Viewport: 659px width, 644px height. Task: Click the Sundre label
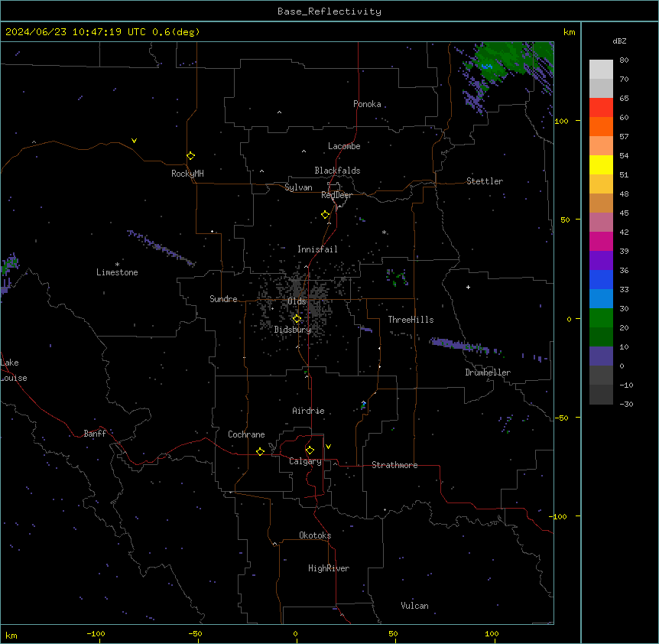click(x=223, y=299)
